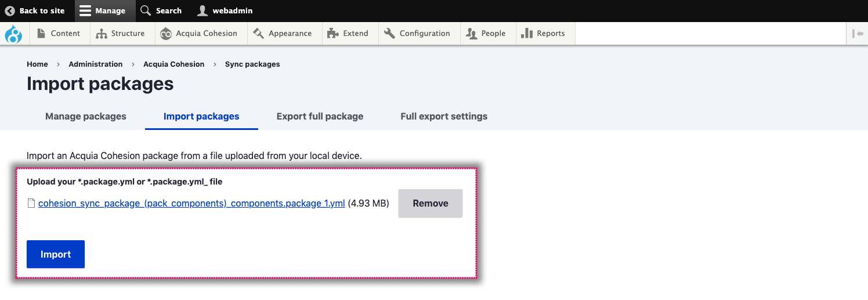
Task: Go to Home breadcrumb link
Action: click(x=37, y=64)
